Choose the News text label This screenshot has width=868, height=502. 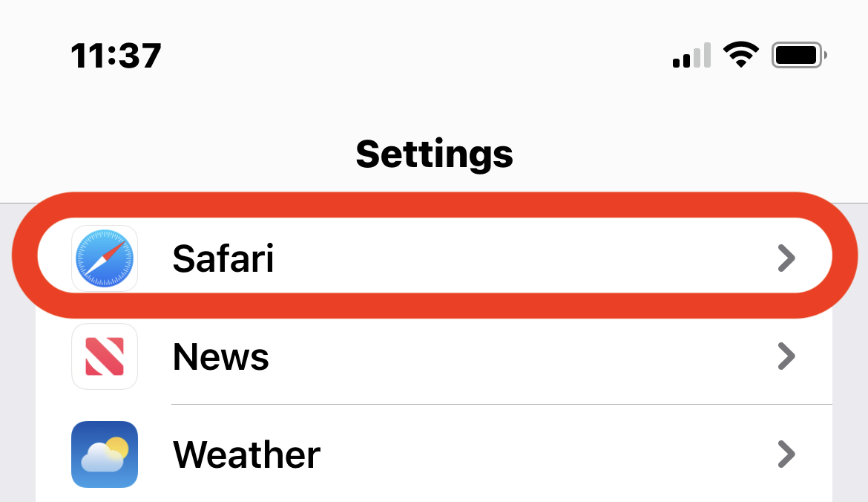221,356
